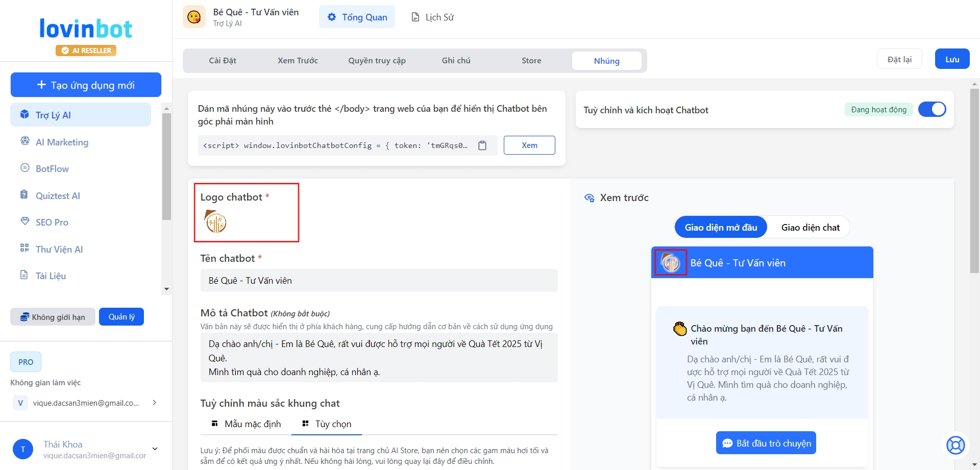Viewport: 980px width, 470px height.
Task: Open Quiztest AI from the sidebar
Action: [x=58, y=195]
